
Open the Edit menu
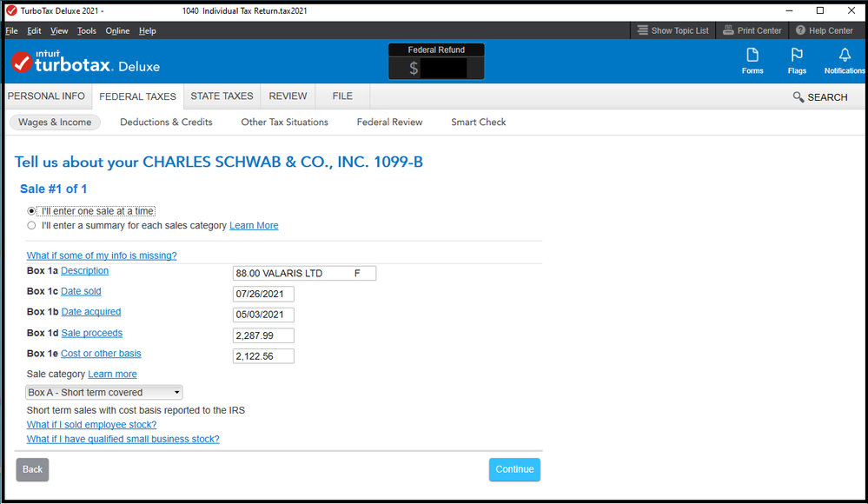(x=35, y=31)
